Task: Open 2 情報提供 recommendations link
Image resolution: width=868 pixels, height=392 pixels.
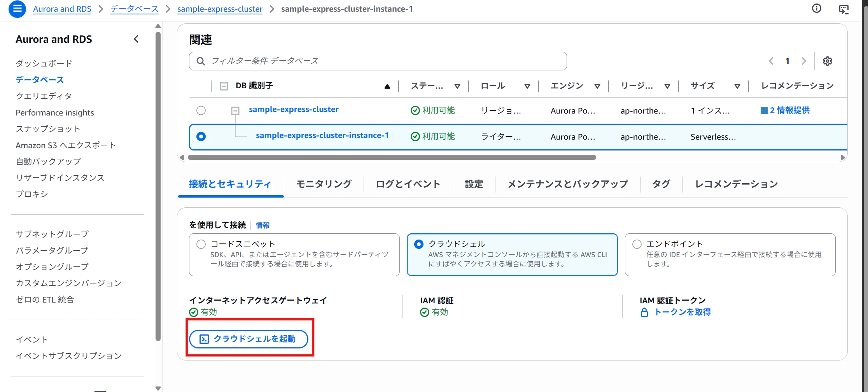Action: [x=789, y=110]
